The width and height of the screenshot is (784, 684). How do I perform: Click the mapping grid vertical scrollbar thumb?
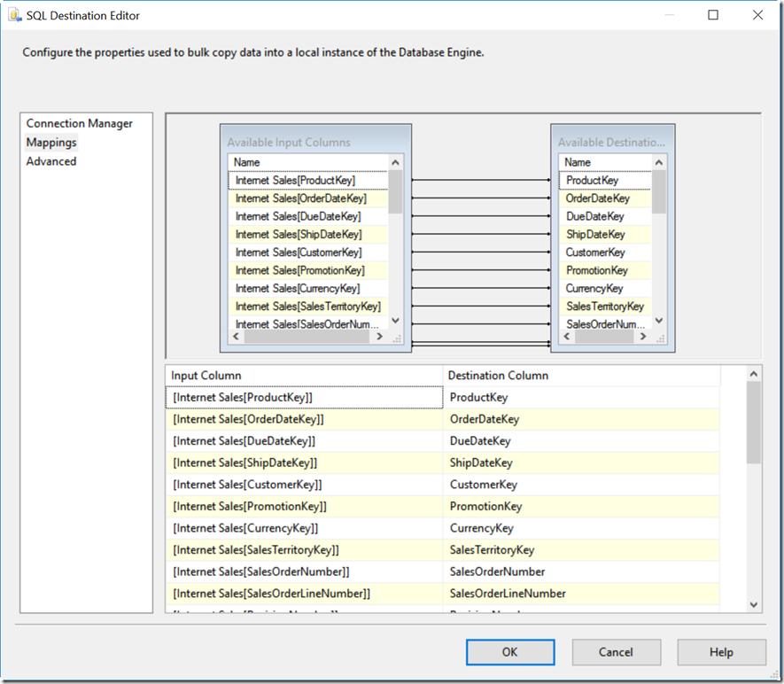[x=754, y=423]
